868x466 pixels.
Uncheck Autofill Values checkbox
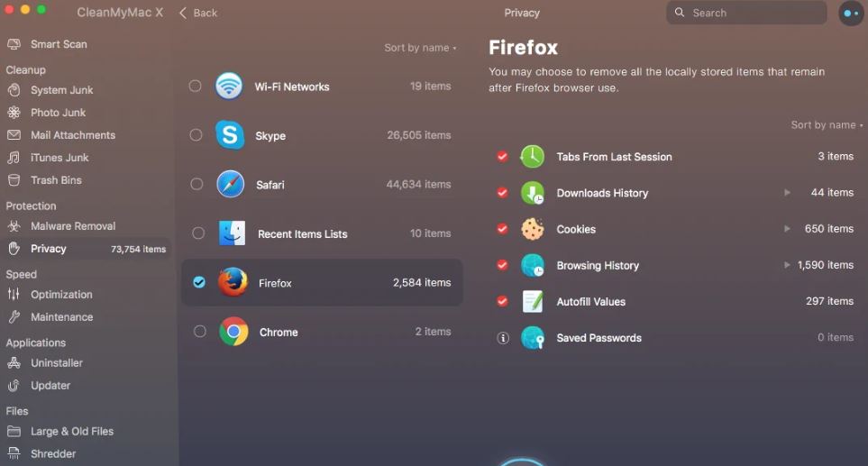pos(502,301)
